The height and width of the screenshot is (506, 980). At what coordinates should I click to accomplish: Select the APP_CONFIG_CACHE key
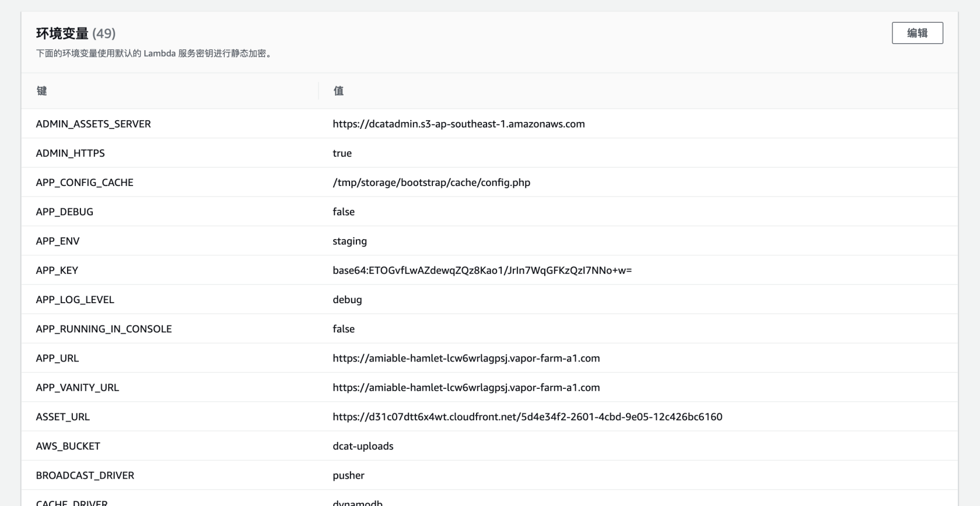85,182
